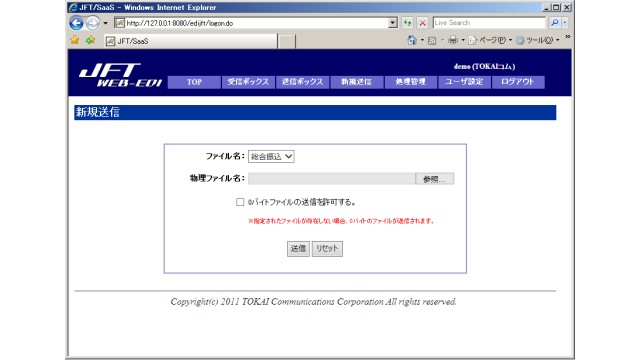640x360 pixels.
Task: Open the ページ(P) toolbar menu
Action: [x=490, y=40]
